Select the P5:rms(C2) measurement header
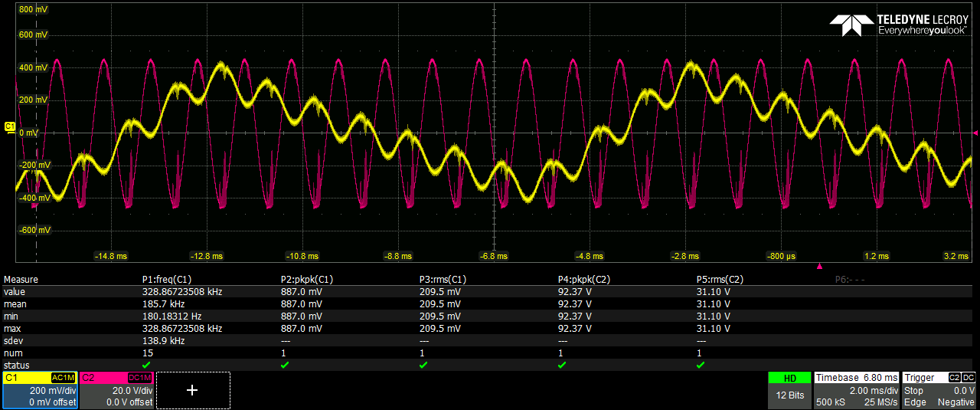Viewport: 980px width, 410px height. click(720, 280)
